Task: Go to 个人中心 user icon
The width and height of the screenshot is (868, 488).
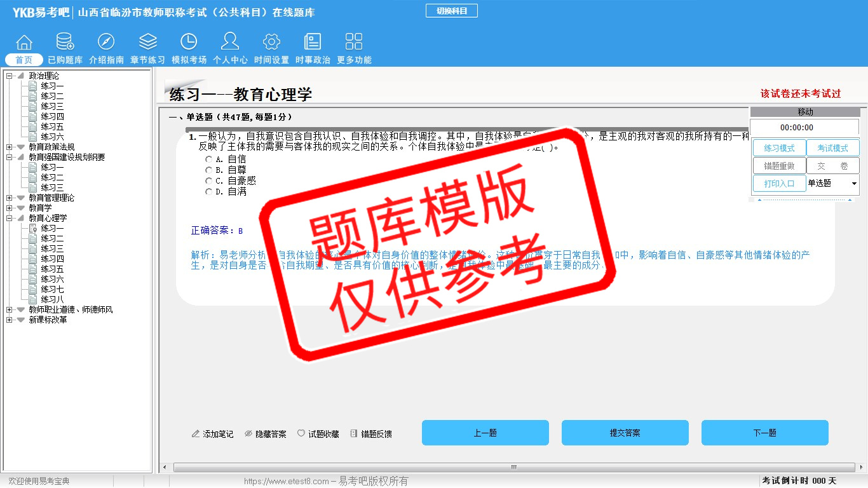Action: pos(230,43)
